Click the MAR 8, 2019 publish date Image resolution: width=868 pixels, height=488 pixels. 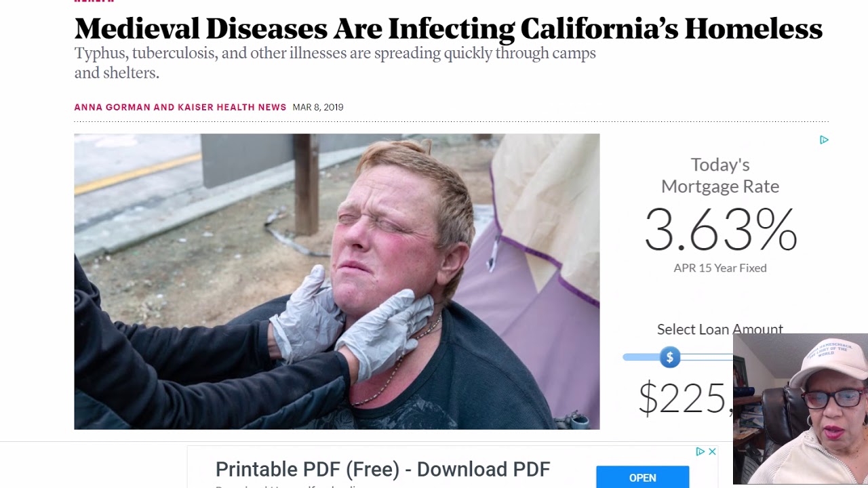pyautogui.click(x=318, y=107)
